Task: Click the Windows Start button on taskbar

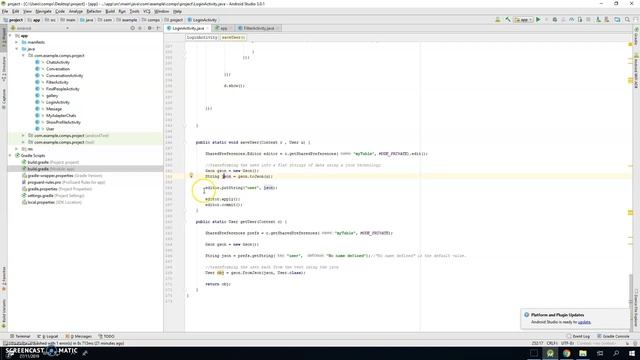Action: click(x=632, y=353)
